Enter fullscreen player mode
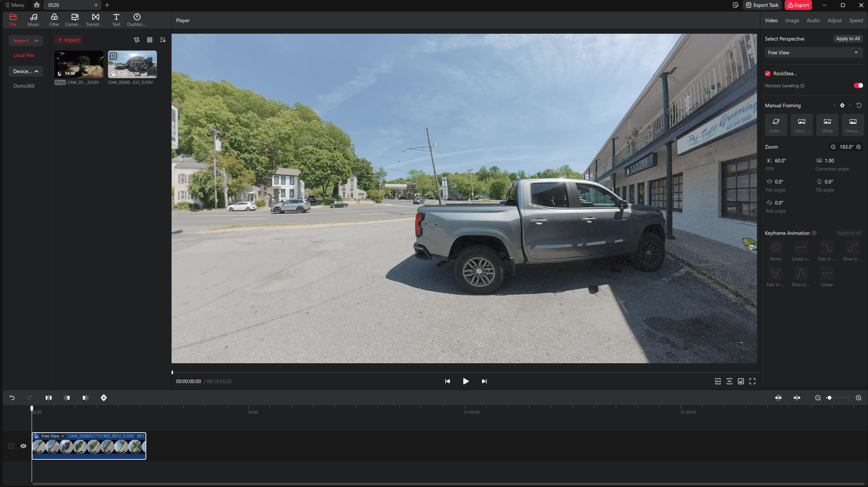 coord(752,381)
